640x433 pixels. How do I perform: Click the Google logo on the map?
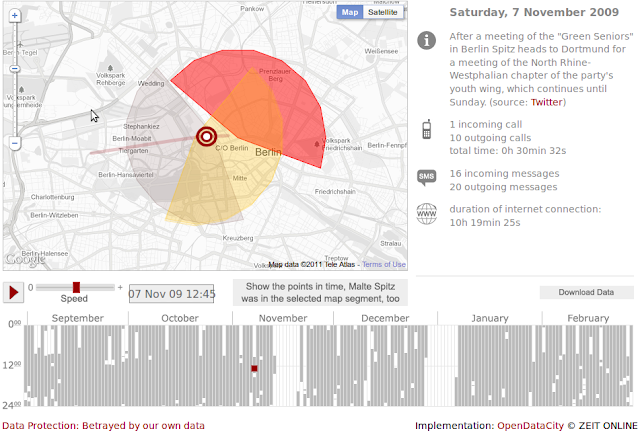pos(25,259)
